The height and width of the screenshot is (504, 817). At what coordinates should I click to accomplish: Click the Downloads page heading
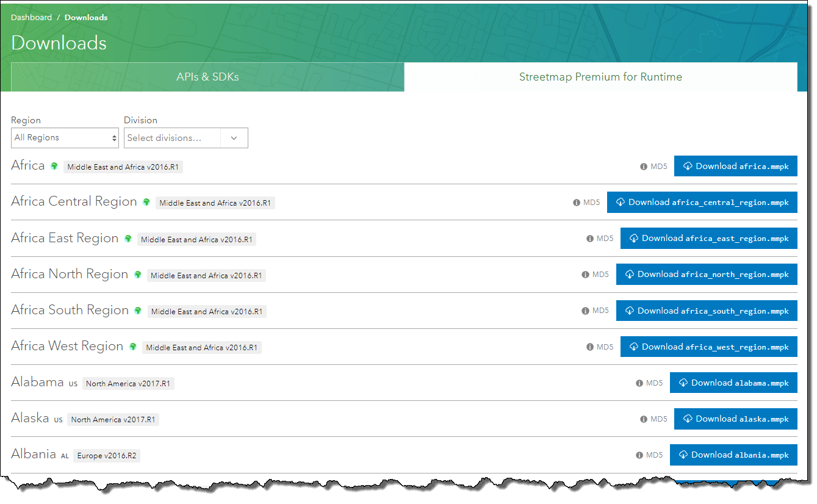click(x=59, y=43)
